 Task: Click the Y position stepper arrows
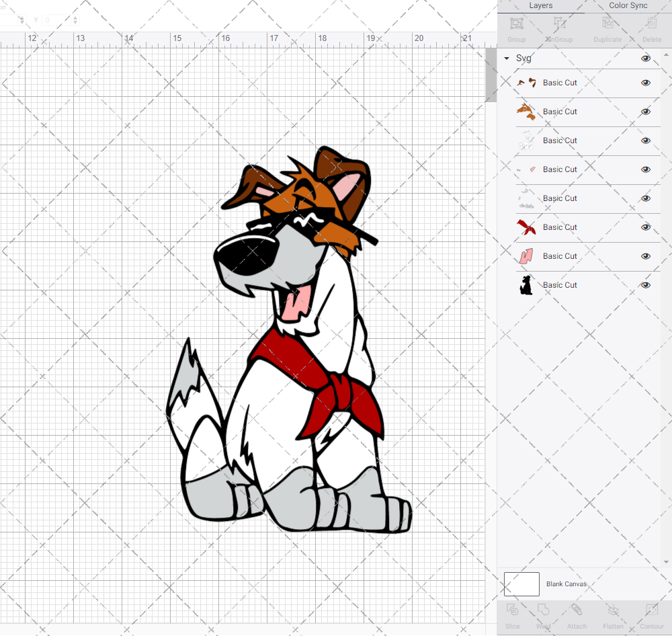click(75, 20)
